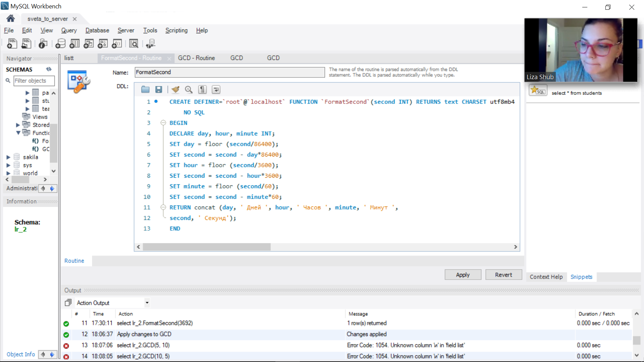The height and width of the screenshot is (362, 644).
Task: Open the Object Info tab
Action: click(x=21, y=354)
